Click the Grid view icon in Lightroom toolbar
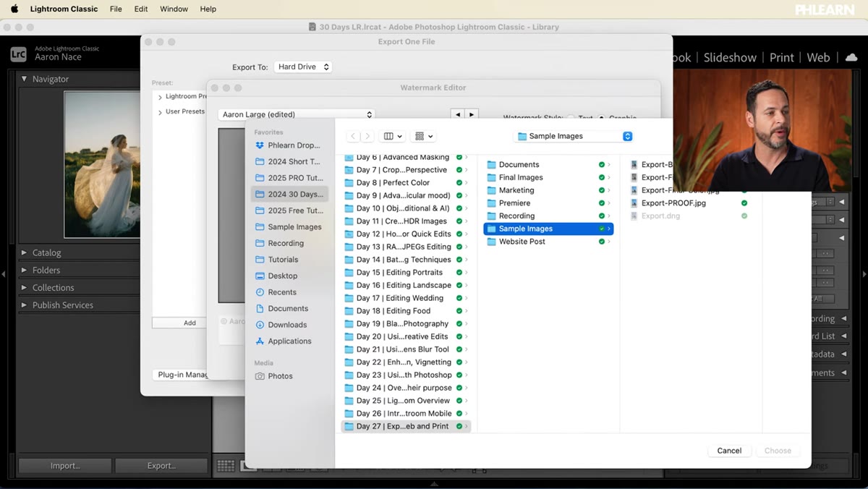 point(226,467)
